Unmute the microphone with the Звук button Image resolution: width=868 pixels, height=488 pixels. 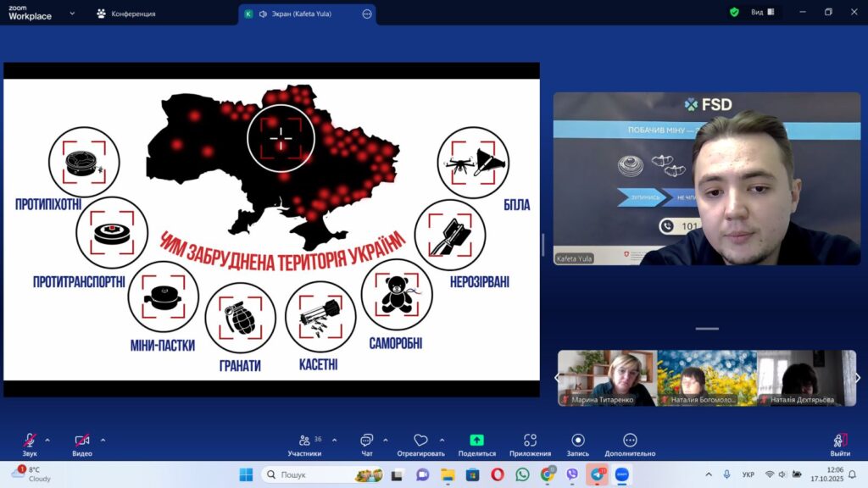pos(30,441)
